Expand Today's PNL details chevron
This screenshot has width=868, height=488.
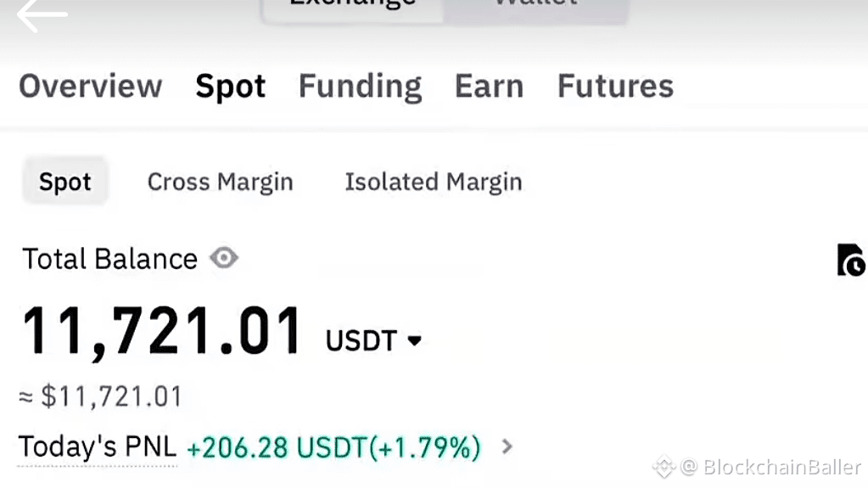(507, 446)
